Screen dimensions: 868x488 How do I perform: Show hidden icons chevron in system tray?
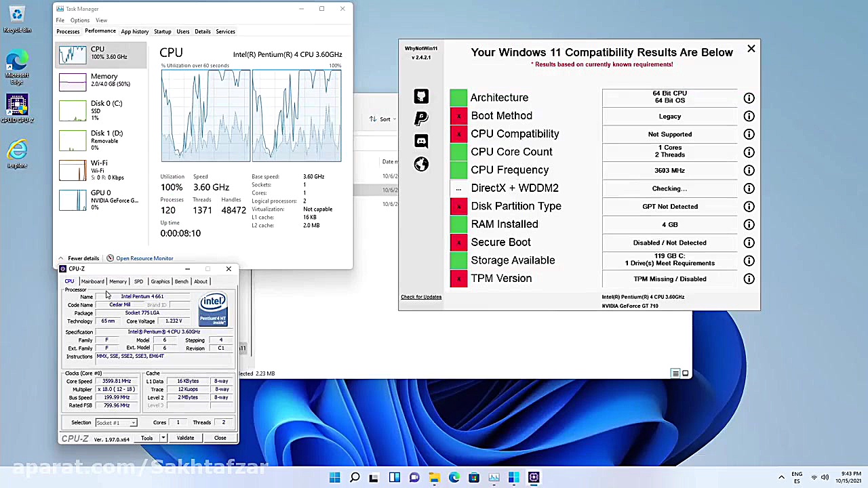tap(781, 478)
